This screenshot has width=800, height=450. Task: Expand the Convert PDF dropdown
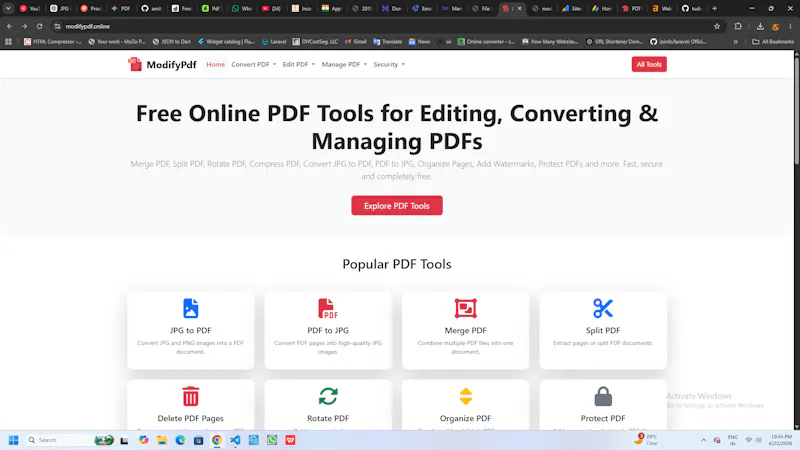tap(254, 64)
